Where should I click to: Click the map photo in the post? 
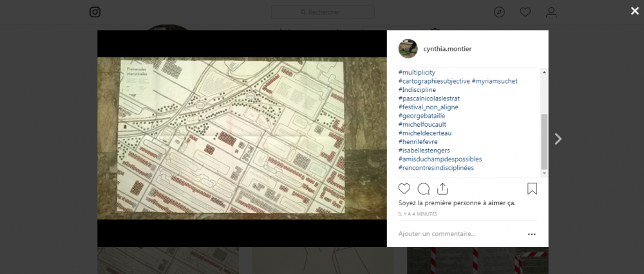242,138
